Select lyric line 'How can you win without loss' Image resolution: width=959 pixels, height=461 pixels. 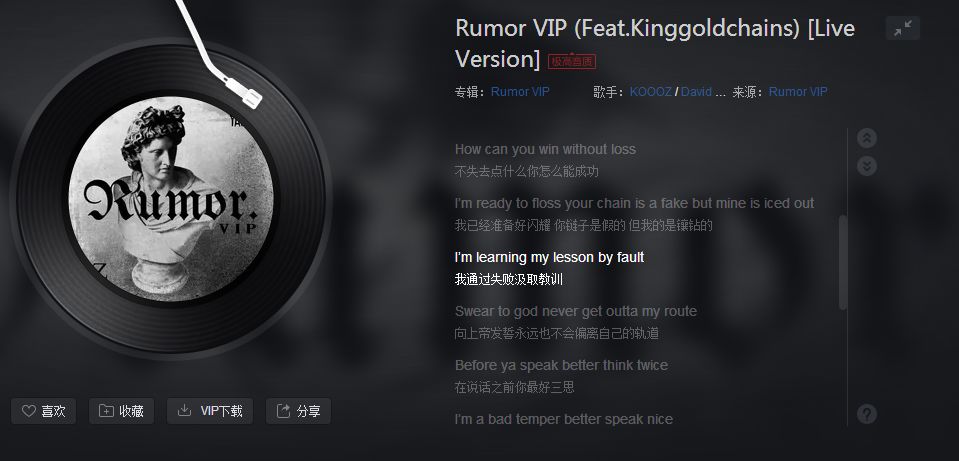545,149
